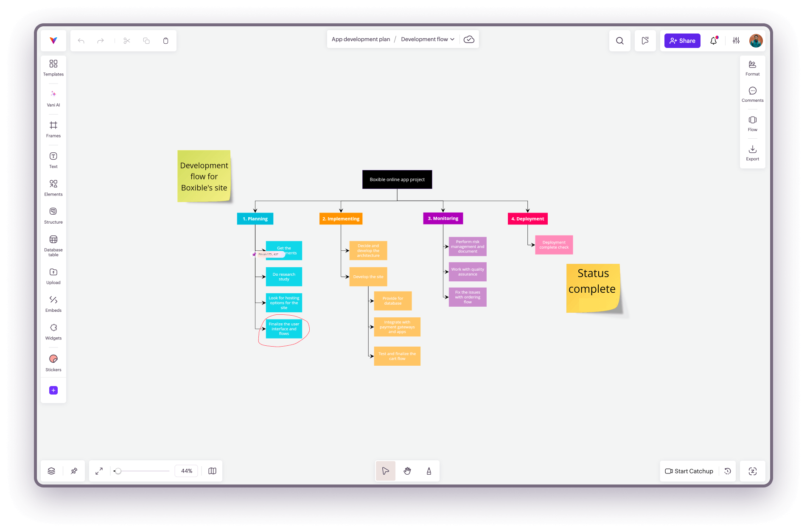Viewport: 807px width, 532px height.
Task: Open the Format panel
Action: coord(753,68)
